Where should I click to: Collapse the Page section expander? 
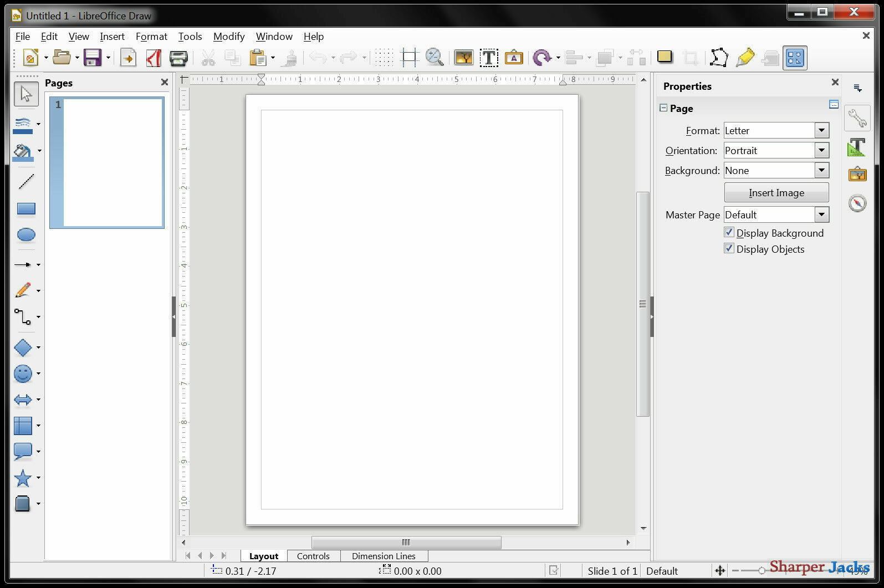(x=663, y=108)
